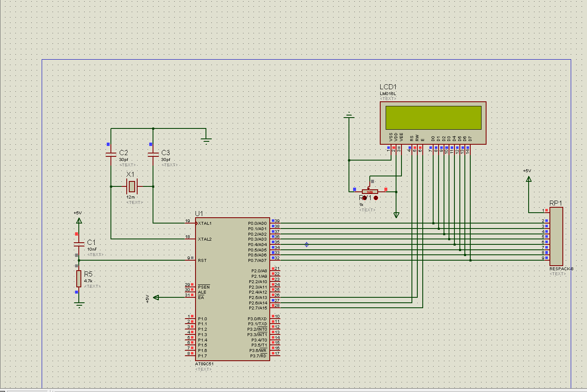Click the 30pf value under C2
Image resolution: width=587 pixels, height=392 pixels.
[x=124, y=160]
